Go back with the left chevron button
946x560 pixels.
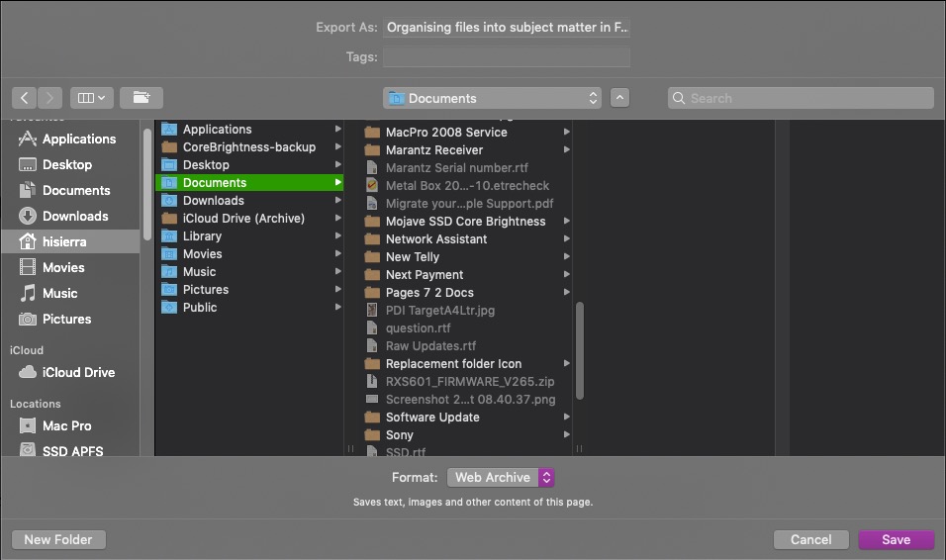[x=24, y=98]
